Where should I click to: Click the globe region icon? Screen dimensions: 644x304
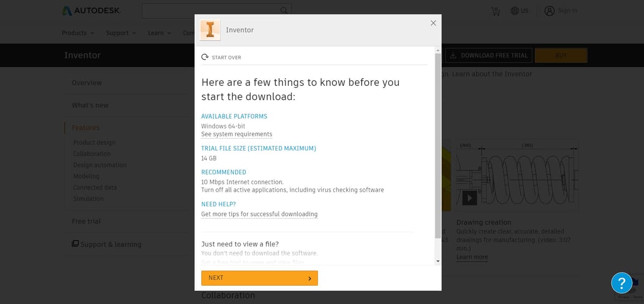click(514, 11)
